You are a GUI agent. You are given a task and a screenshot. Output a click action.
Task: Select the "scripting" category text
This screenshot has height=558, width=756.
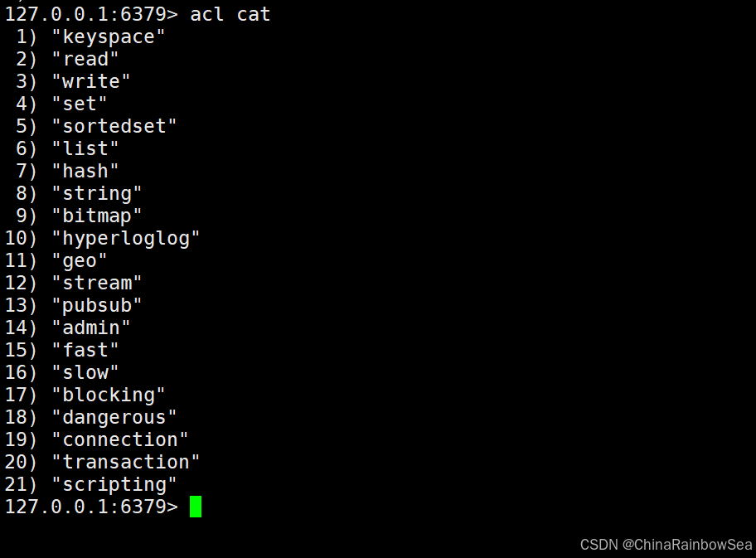tap(114, 484)
